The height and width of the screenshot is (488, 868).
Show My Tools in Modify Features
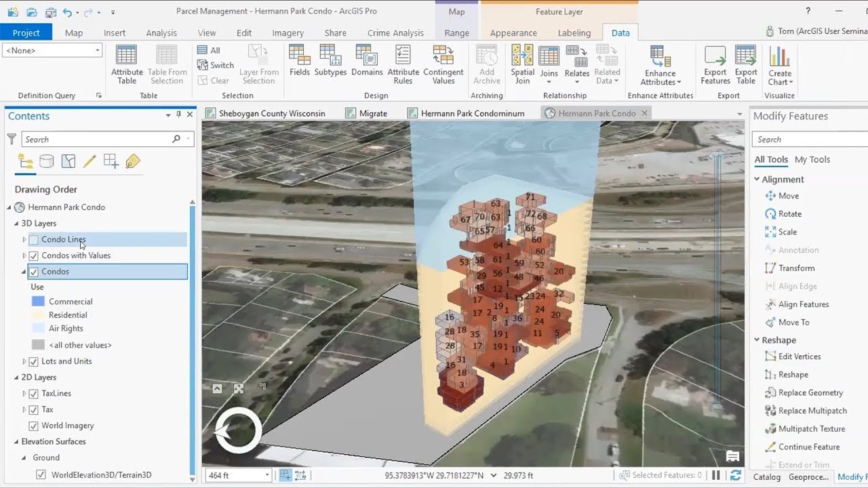(x=812, y=159)
